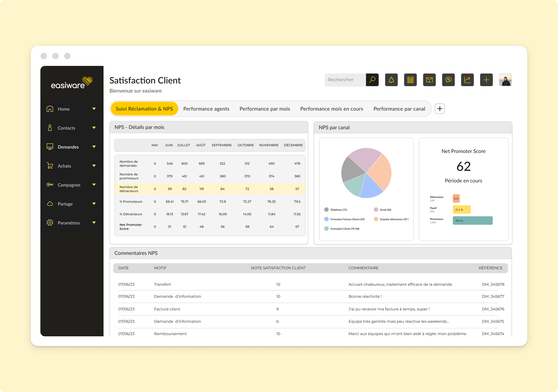Open the calendar icon in the toolbar
558x392 pixels.
[x=410, y=80]
